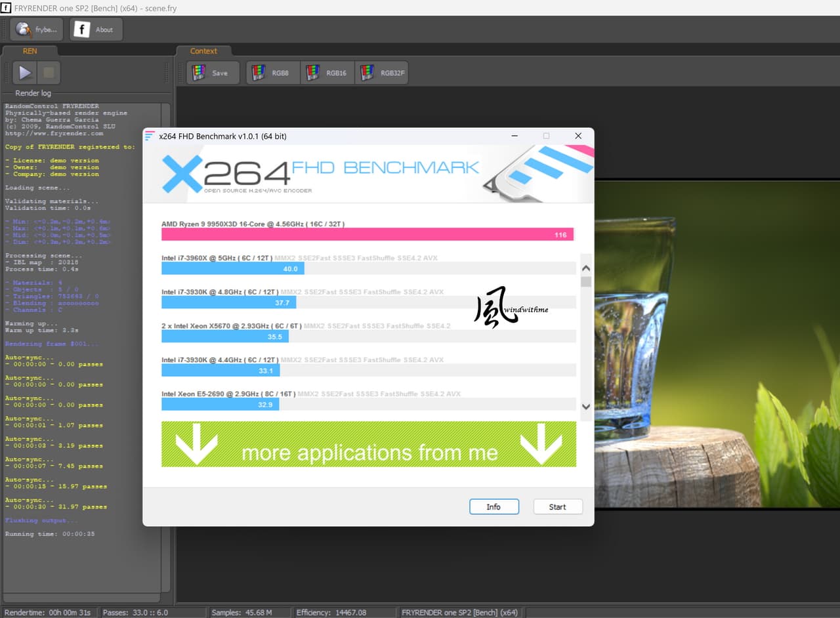This screenshot has width=840, height=618.
Task: Click the Xeon E5-2690 32.9 result bar
Action: tap(220, 405)
